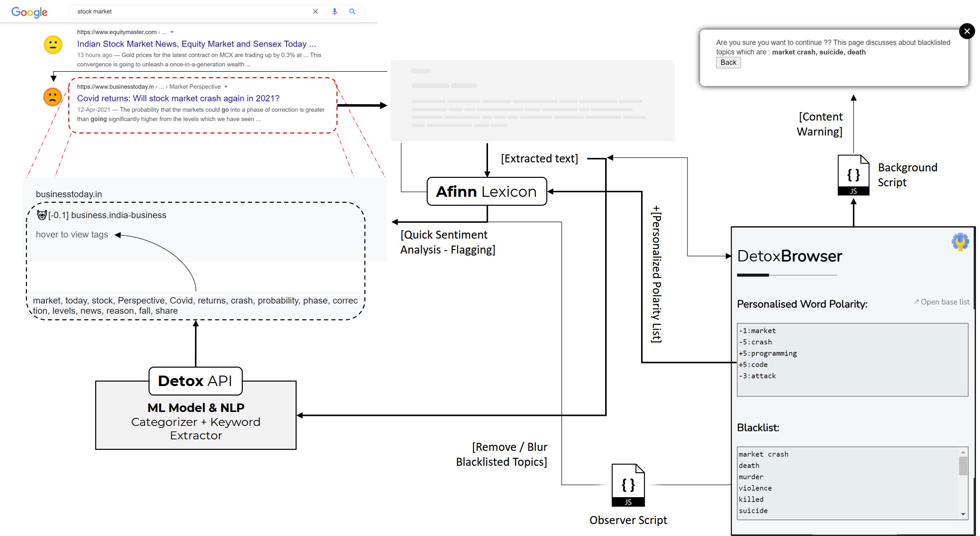Click 'death' in the Blacklist
This screenshot has height=536, width=980.
point(749,466)
